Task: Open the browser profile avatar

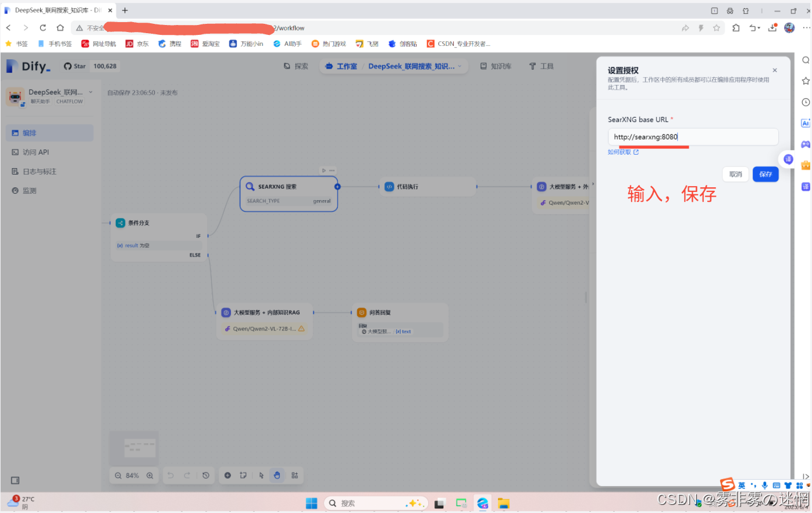Action: click(789, 27)
